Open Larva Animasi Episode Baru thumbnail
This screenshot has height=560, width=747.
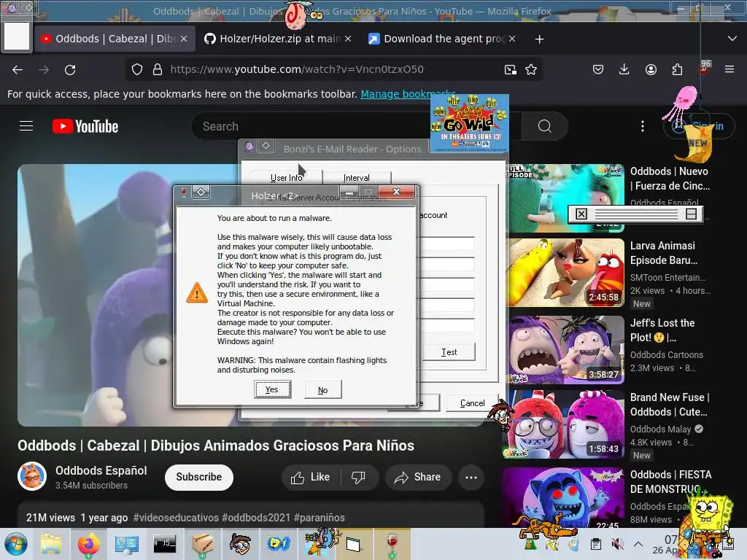pyautogui.click(x=566, y=273)
